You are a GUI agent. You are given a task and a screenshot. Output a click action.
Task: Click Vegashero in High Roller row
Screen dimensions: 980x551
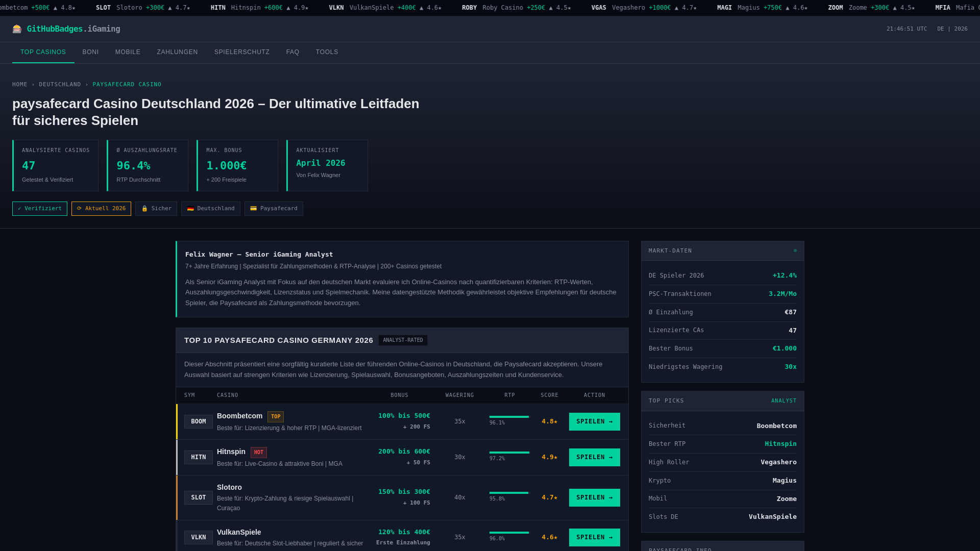coord(778,462)
